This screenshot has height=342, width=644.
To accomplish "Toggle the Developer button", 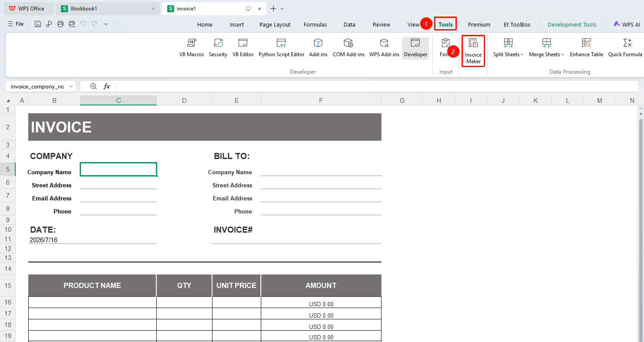I will coord(415,48).
